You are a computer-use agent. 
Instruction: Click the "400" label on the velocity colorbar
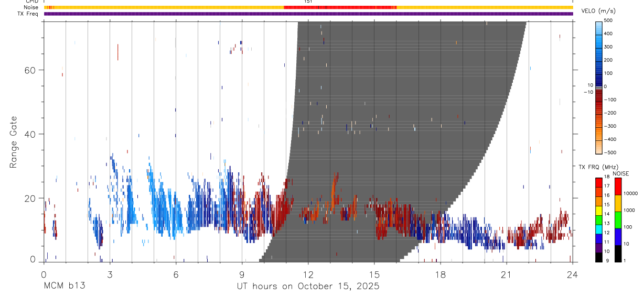pos(608,34)
